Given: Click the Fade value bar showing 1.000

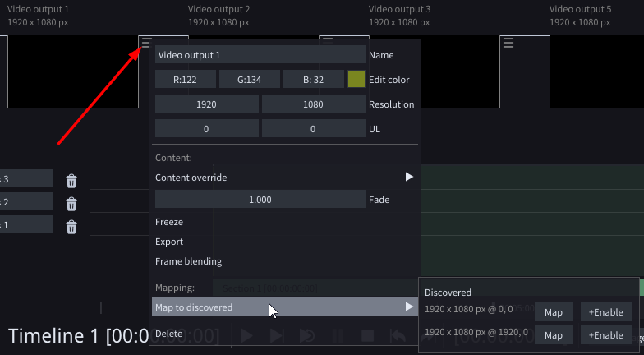Looking at the screenshot, I should pyautogui.click(x=260, y=200).
